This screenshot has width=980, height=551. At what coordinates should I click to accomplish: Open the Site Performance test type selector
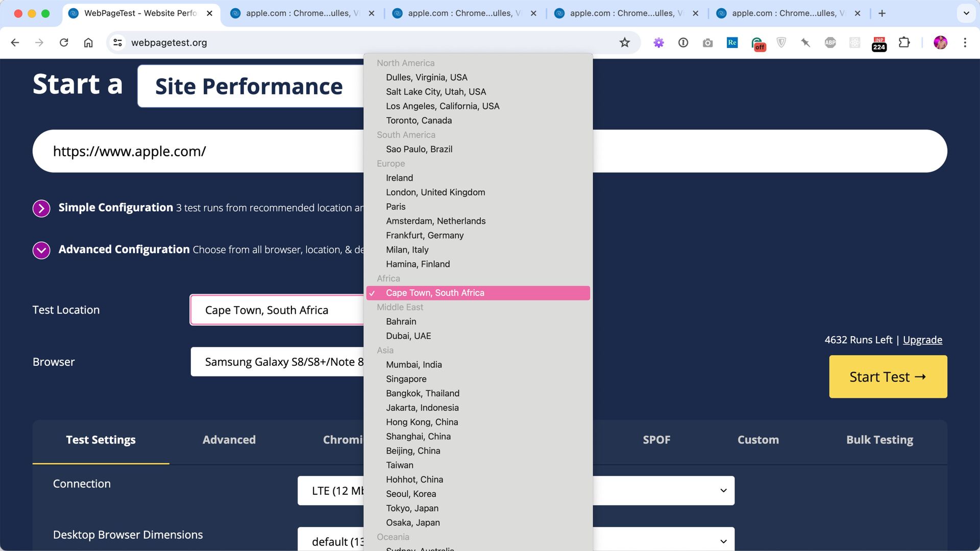pyautogui.click(x=251, y=86)
